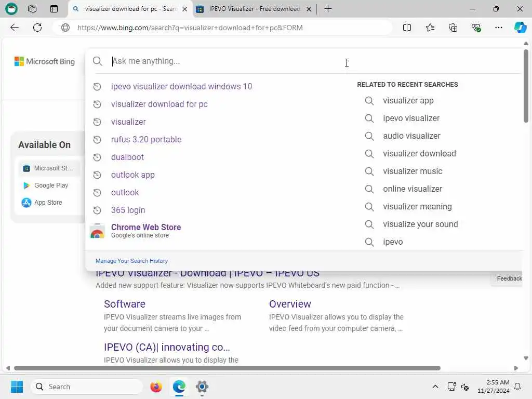This screenshot has height=399, width=532.
Task: Click the address bar URL
Action: pos(190,28)
